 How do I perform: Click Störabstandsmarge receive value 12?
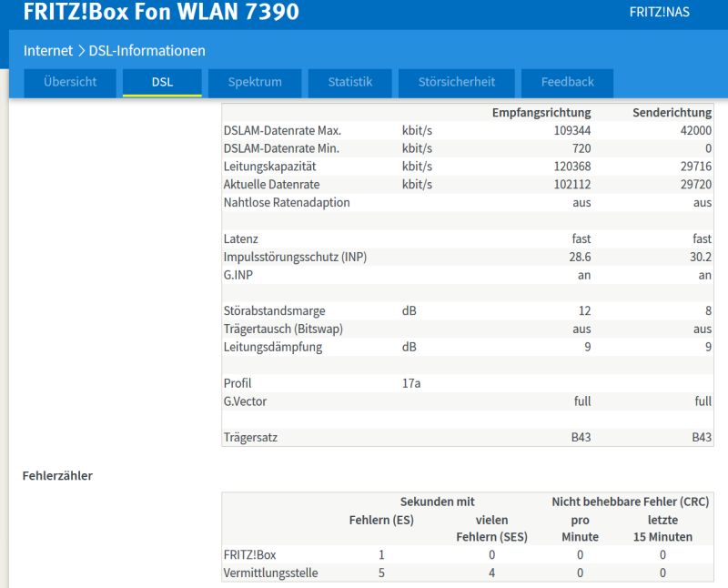[x=584, y=310]
